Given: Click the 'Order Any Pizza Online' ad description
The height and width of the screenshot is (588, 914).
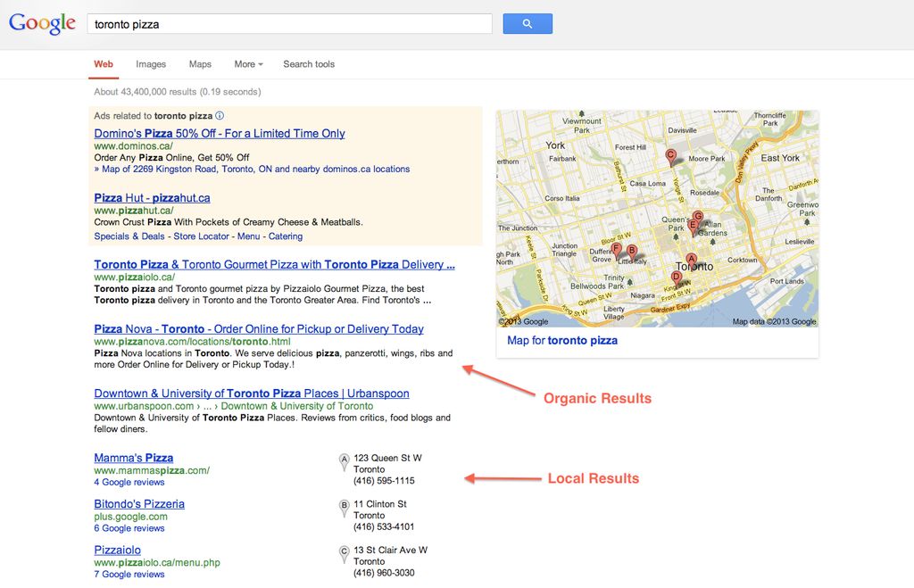Looking at the screenshot, I should [x=172, y=157].
